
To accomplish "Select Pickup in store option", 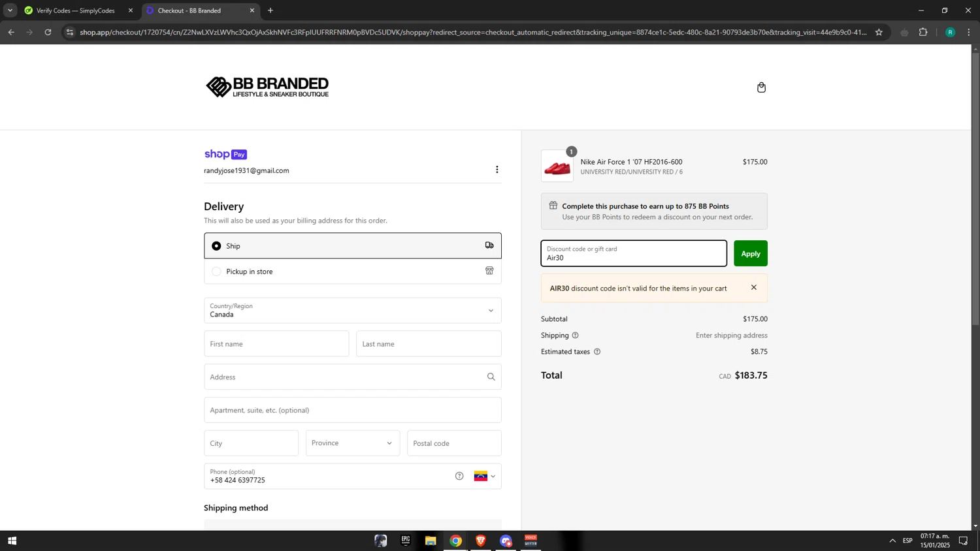I will (353, 271).
